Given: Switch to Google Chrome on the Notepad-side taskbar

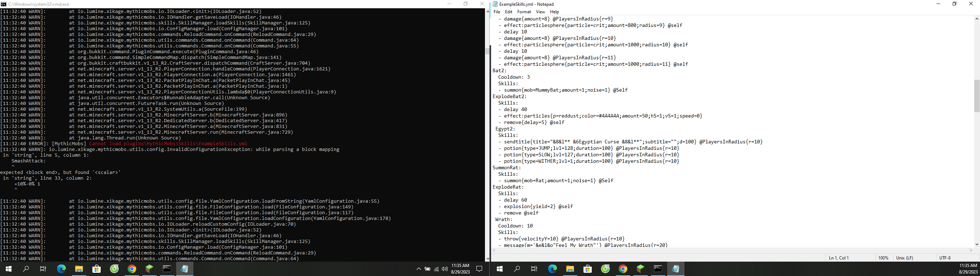Looking at the screenshot, I should (x=623, y=269).
